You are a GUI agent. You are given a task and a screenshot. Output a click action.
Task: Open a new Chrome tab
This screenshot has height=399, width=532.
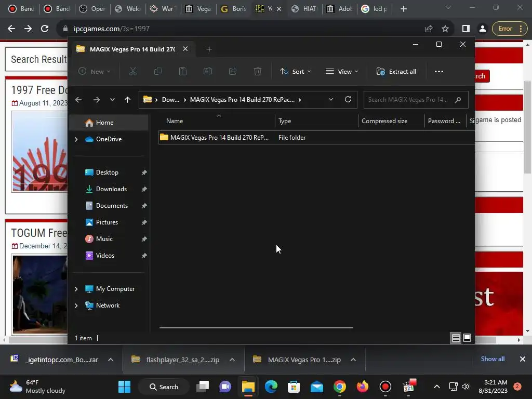[x=403, y=9]
